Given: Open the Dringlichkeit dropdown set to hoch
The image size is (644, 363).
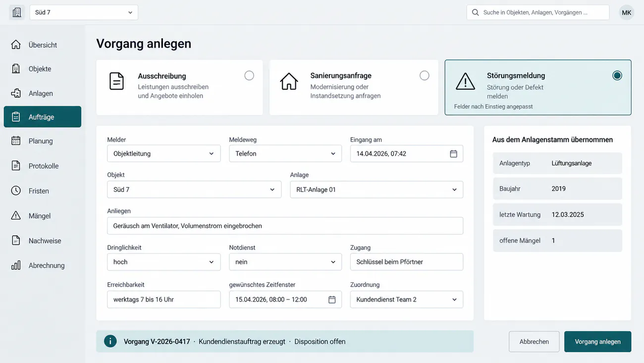Looking at the screenshot, I should pyautogui.click(x=164, y=262).
